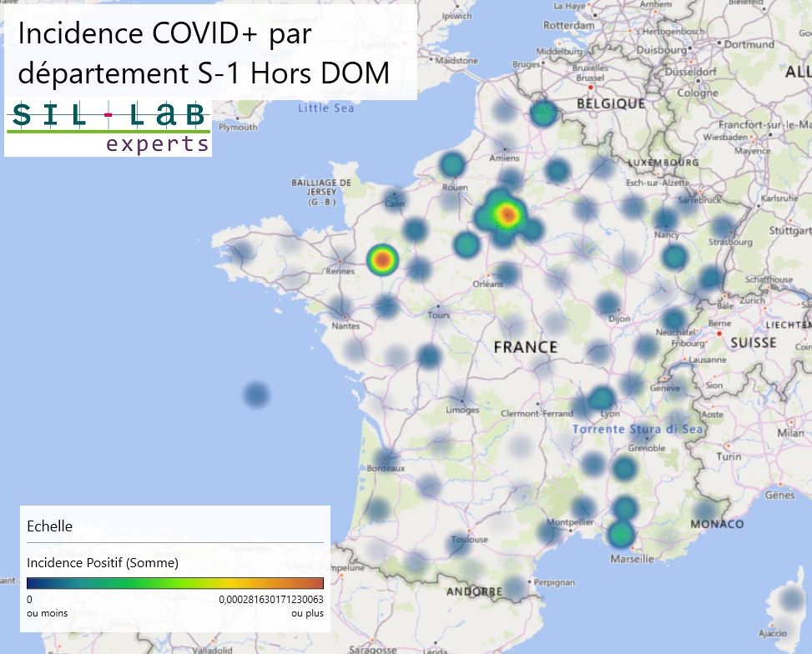Viewport: 812px width, 654px height.
Task: Select the heat spot in the Atlantic Ocean
Action: click(x=257, y=395)
